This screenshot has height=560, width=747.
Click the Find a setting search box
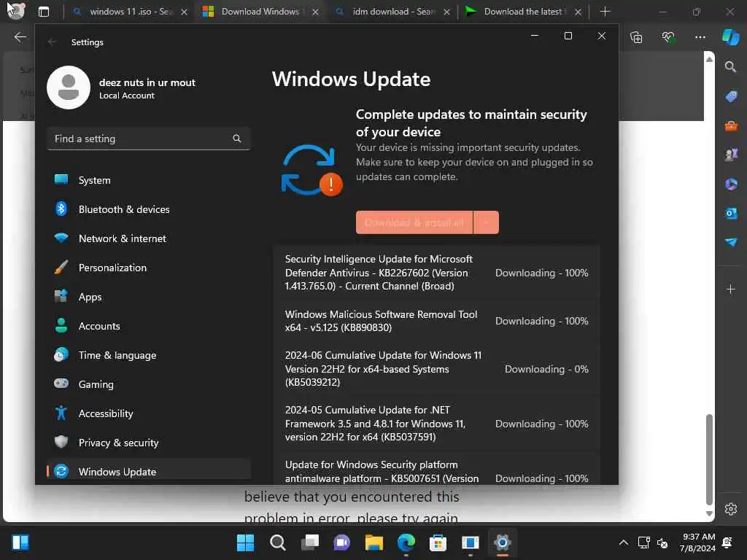(149, 139)
